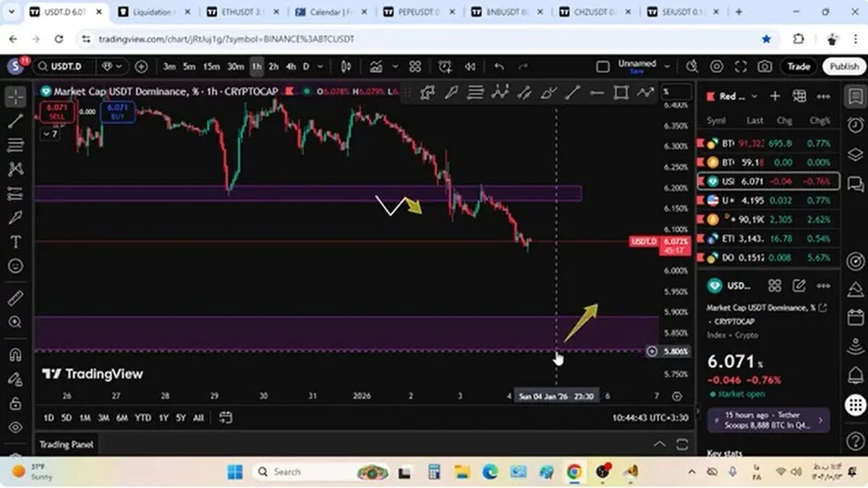868x488 pixels.
Task: Open the File Explorer taskbar icon
Action: [x=462, y=472]
